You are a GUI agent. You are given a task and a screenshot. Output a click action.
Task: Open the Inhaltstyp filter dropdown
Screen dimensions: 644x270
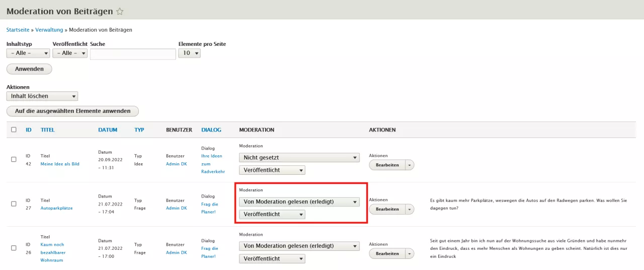(28, 53)
